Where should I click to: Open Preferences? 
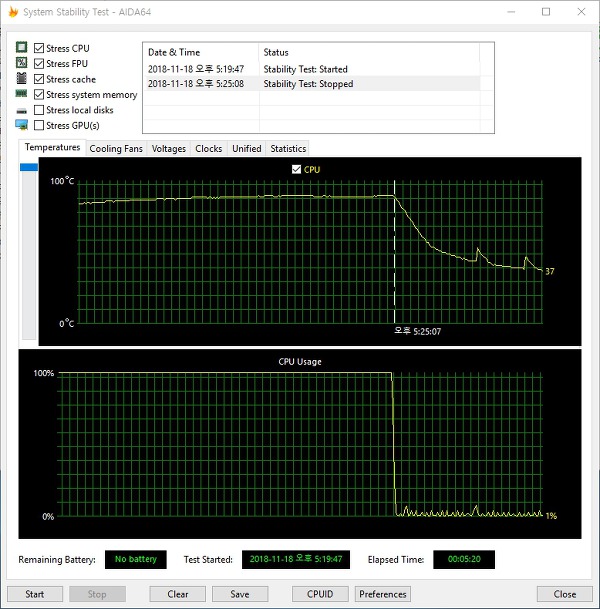[383, 594]
